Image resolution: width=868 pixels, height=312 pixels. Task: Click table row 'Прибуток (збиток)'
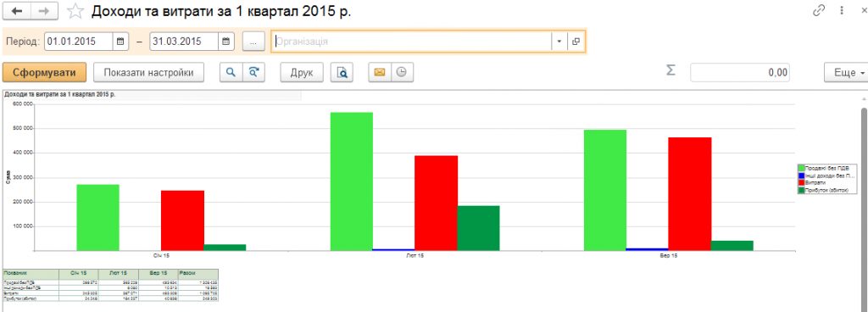point(111,298)
